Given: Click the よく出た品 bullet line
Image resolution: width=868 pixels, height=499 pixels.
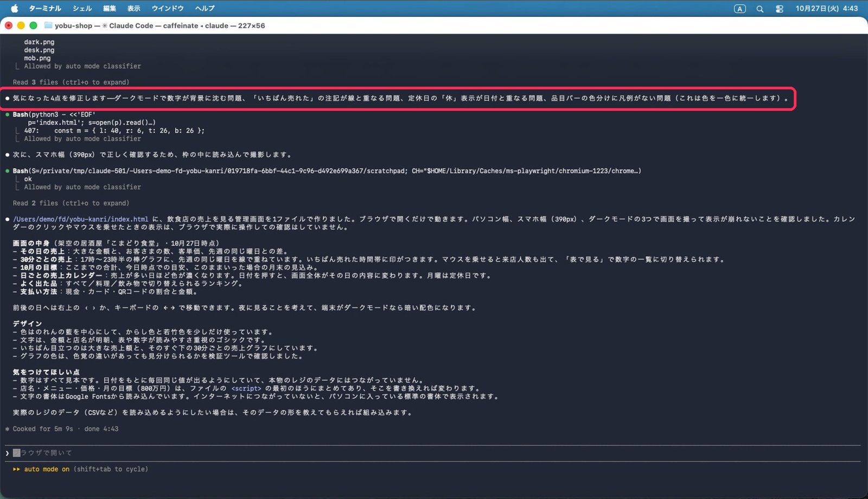Looking at the screenshot, I should 128,284.
